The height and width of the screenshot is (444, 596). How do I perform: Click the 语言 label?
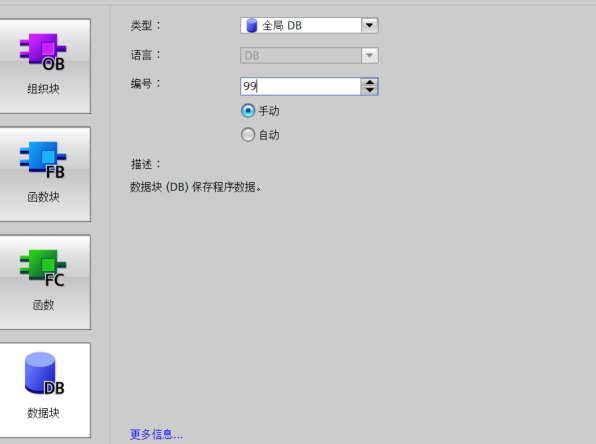[x=146, y=55]
